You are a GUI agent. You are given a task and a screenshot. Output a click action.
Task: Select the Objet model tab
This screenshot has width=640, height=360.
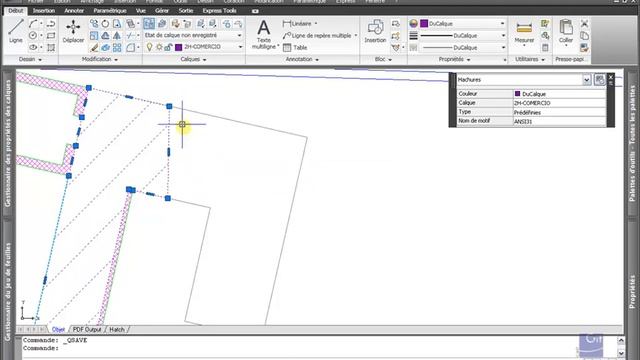58,329
